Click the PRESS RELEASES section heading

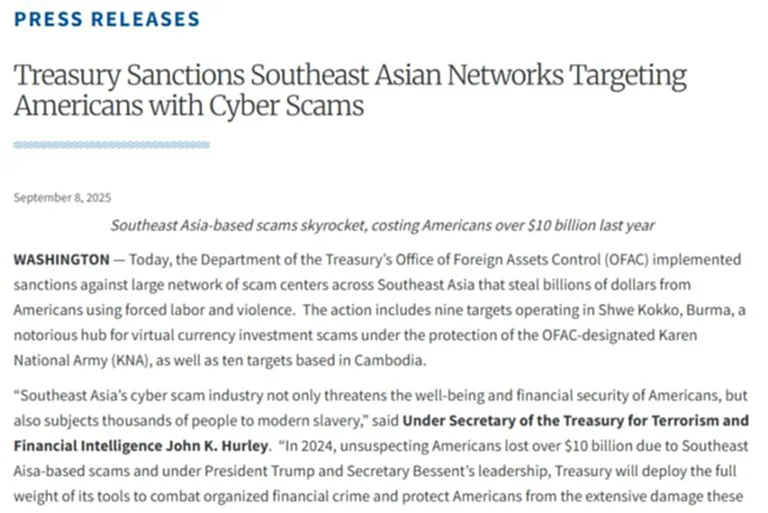pyautogui.click(x=107, y=19)
